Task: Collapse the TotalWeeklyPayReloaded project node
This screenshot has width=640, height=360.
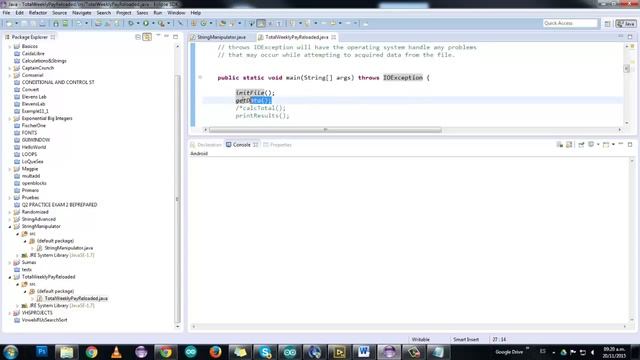Action: point(10,277)
